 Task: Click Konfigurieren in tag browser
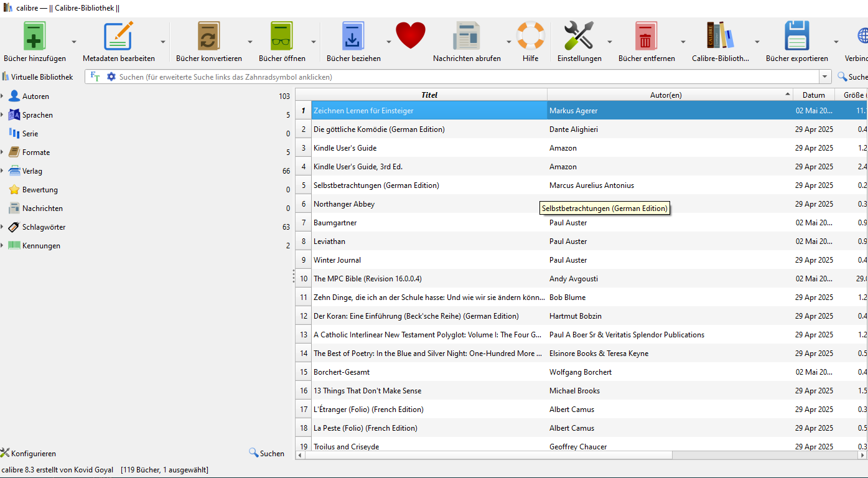pos(29,453)
